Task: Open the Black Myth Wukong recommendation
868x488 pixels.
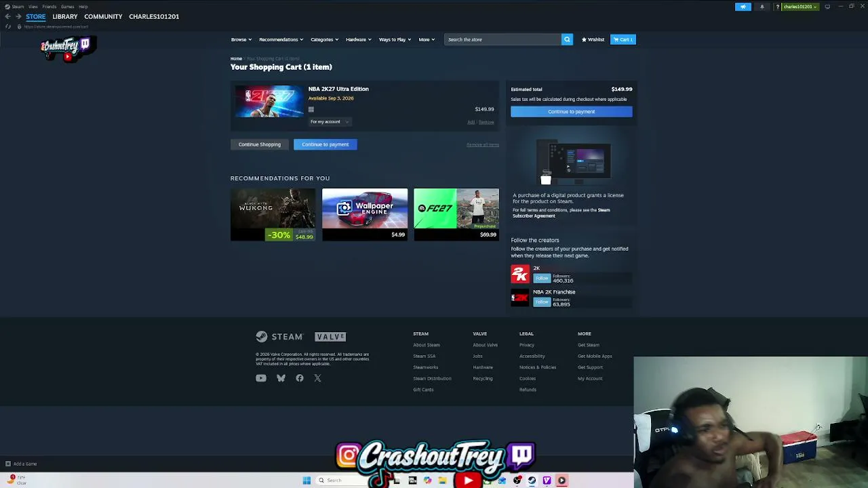Action: click(x=273, y=215)
